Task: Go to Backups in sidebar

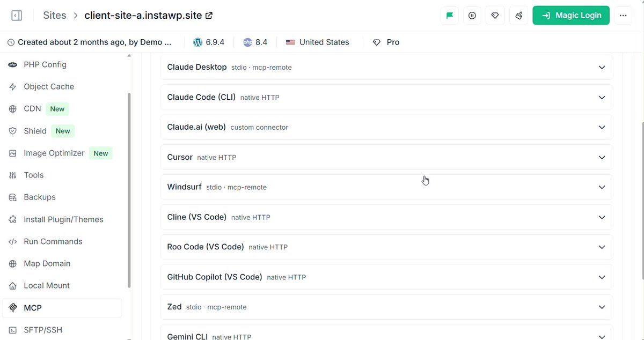Action: [40, 197]
